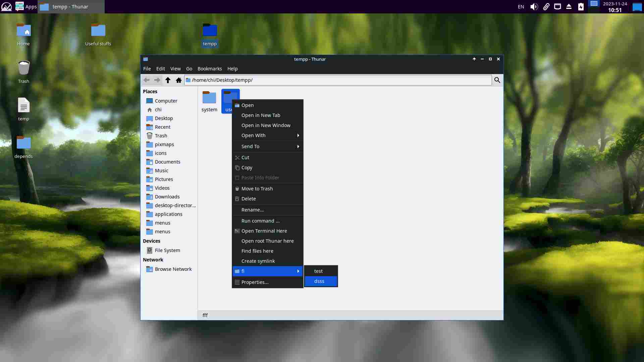
Task: Open the Useful stuffs desktop folder
Action: [x=98, y=31]
